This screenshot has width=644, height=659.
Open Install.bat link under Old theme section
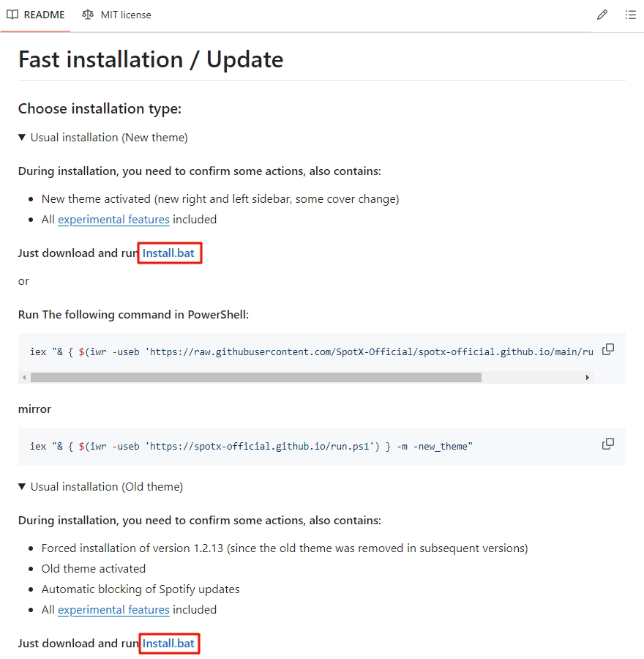[x=169, y=644]
